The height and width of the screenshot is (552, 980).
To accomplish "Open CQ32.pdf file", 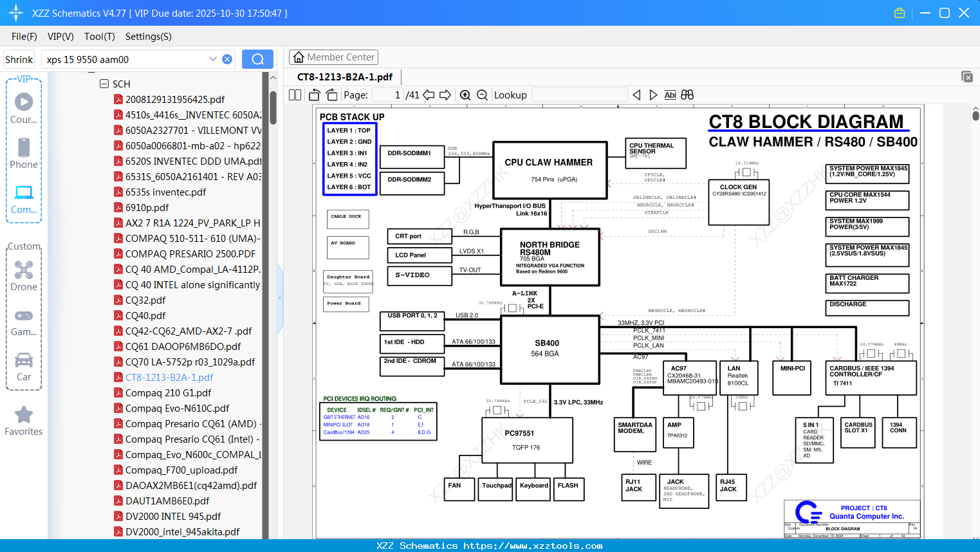I will pos(145,300).
